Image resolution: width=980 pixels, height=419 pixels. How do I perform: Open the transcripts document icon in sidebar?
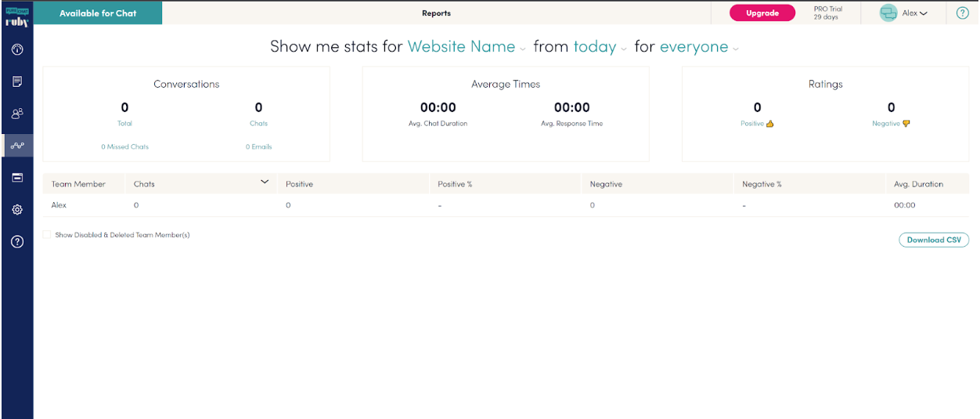[17, 81]
